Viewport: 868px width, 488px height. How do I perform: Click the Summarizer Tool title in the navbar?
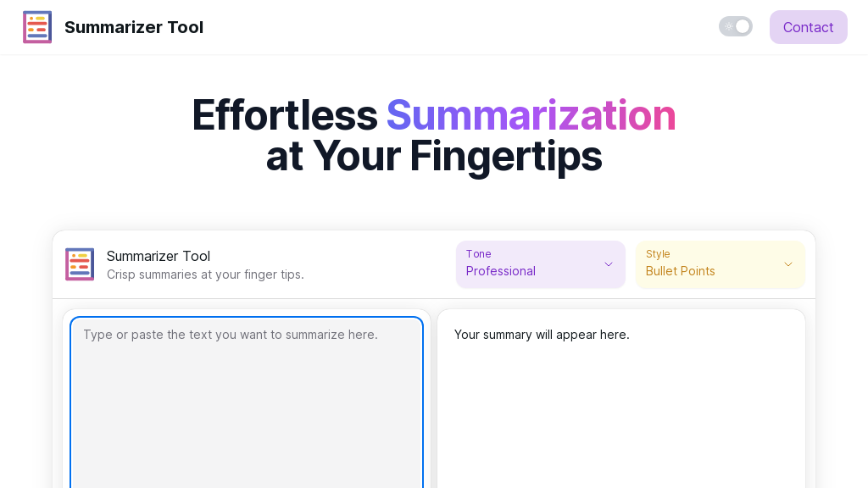tap(134, 26)
